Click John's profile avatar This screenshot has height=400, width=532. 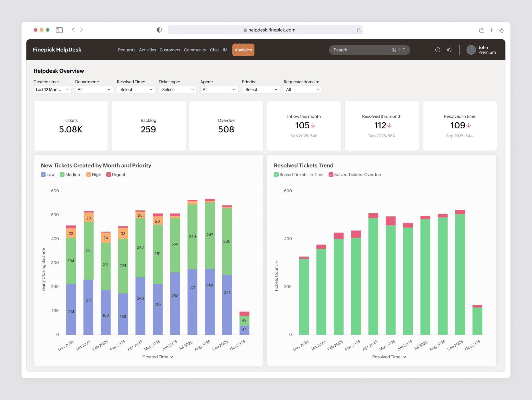(471, 50)
